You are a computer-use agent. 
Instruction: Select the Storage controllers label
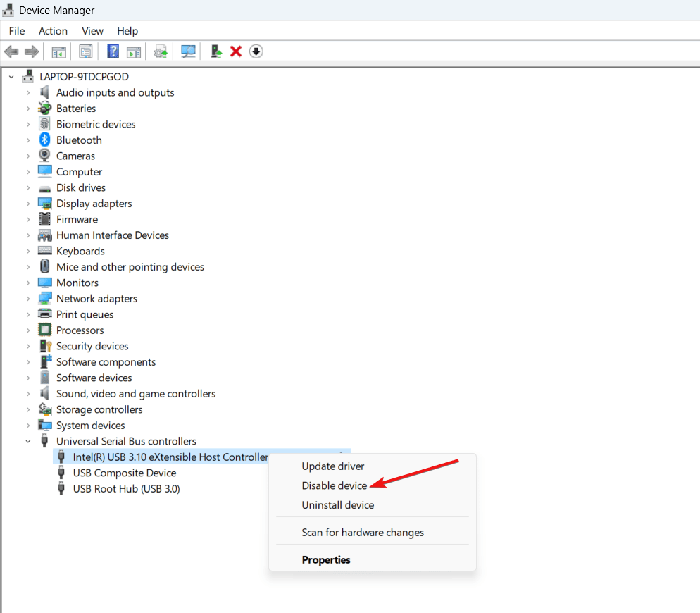(99, 409)
